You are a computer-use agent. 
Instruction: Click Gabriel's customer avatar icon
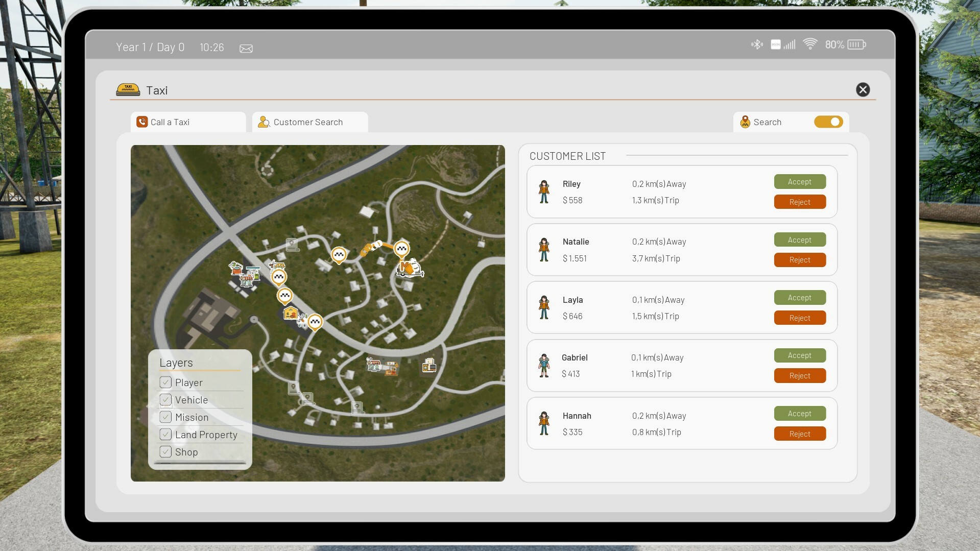[x=544, y=366]
